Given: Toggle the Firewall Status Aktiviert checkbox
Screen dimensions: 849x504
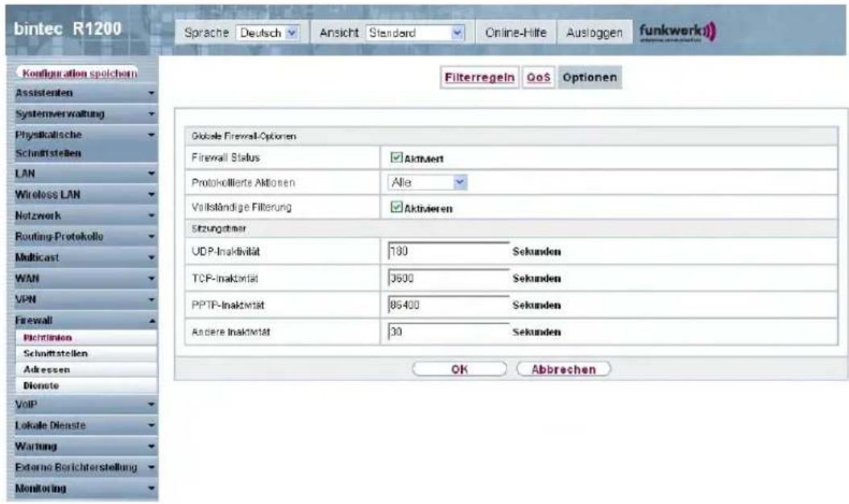Looking at the screenshot, I should coord(396,158).
